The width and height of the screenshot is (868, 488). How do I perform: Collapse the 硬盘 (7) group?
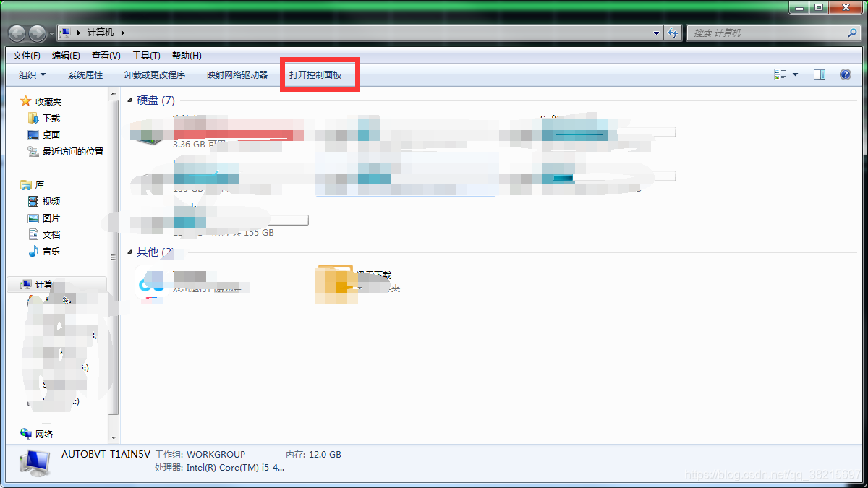pyautogui.click(x=130, y=100)
